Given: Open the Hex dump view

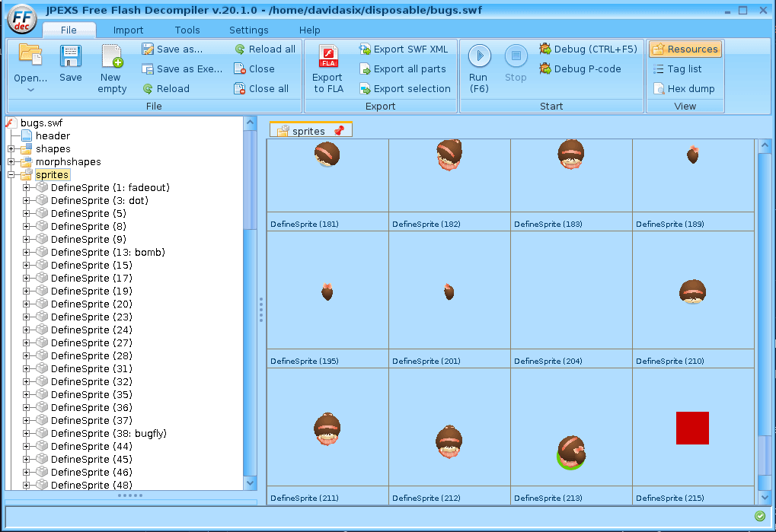Looking at the screenshot, I should click(683, 88).
